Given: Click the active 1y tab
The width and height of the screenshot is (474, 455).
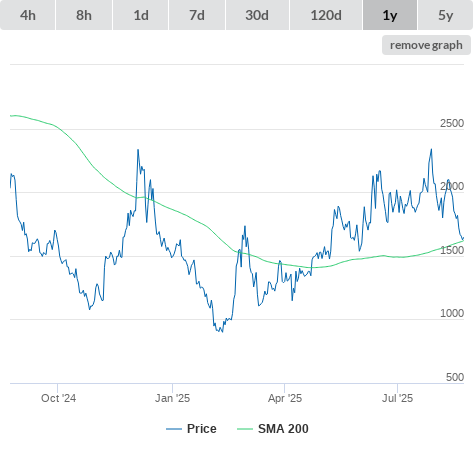Looking at the screenshot, I should click(390, 15).
